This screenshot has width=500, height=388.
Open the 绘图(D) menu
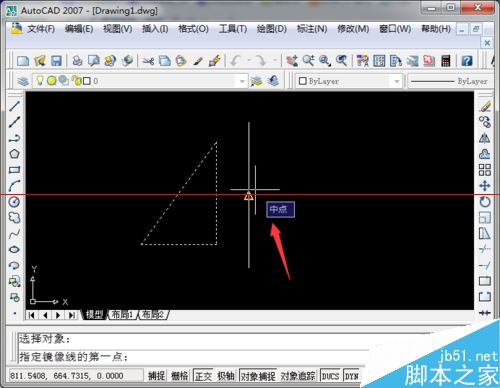[x=272, y=29]
